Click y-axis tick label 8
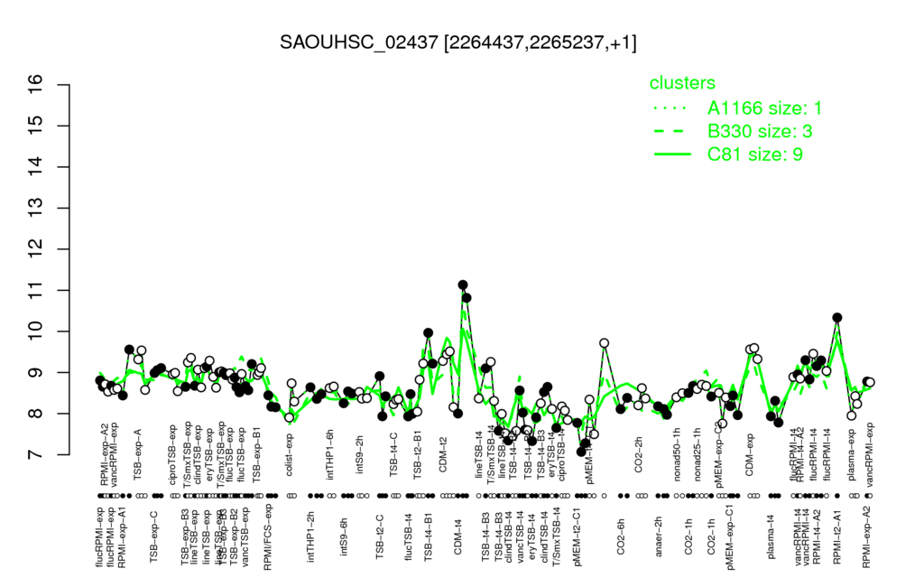The image size is (924, 578). coord(35,413)
